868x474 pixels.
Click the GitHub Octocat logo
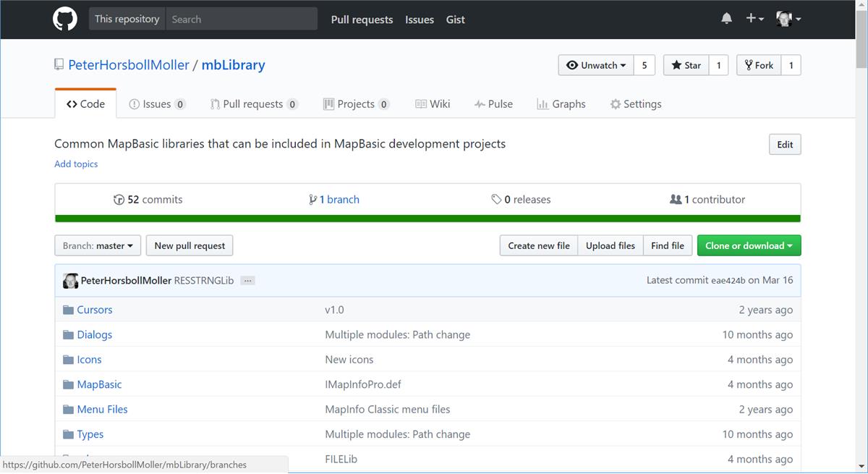coord(65,19)
